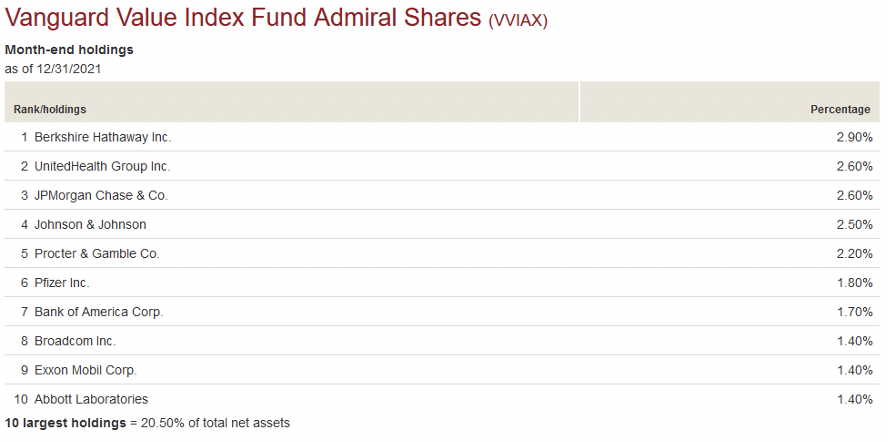Screen dimensions: 888x442
Task: Click the Percentage column header
Action: pos(840,109)
